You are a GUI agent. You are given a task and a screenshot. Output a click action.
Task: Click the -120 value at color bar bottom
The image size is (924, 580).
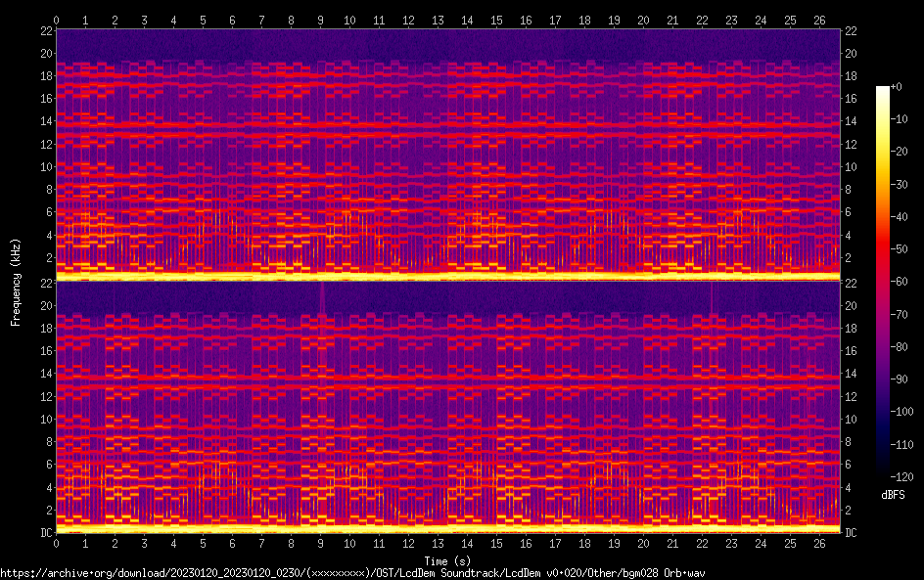(900, 476)
